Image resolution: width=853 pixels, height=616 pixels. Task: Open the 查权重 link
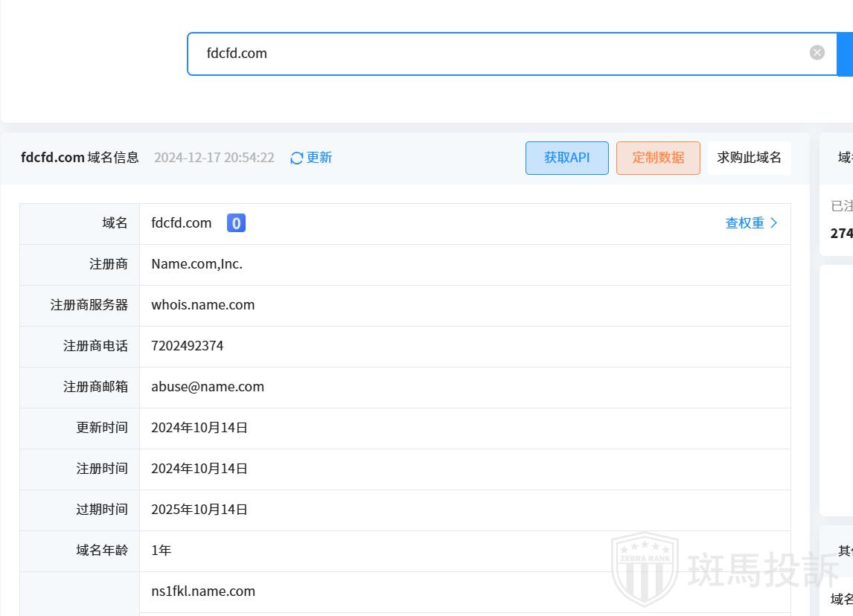pos(744,223)
